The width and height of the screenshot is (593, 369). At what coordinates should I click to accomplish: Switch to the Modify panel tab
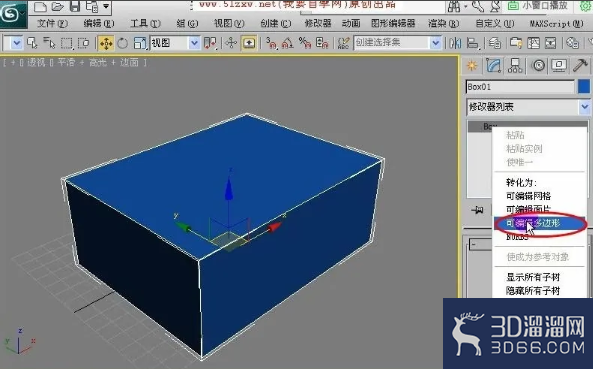pos(493,65)
